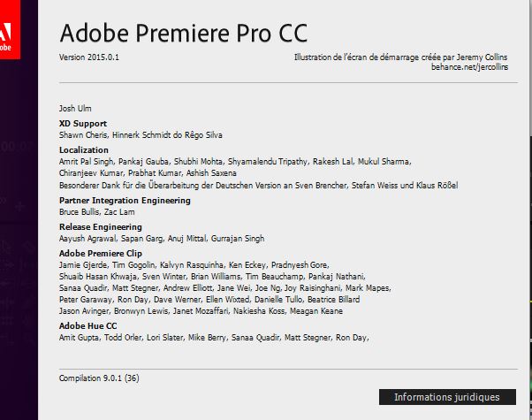This screenshot has height=420, width=532.
Task: Click the Josh Ulm name
Action: 75,109
